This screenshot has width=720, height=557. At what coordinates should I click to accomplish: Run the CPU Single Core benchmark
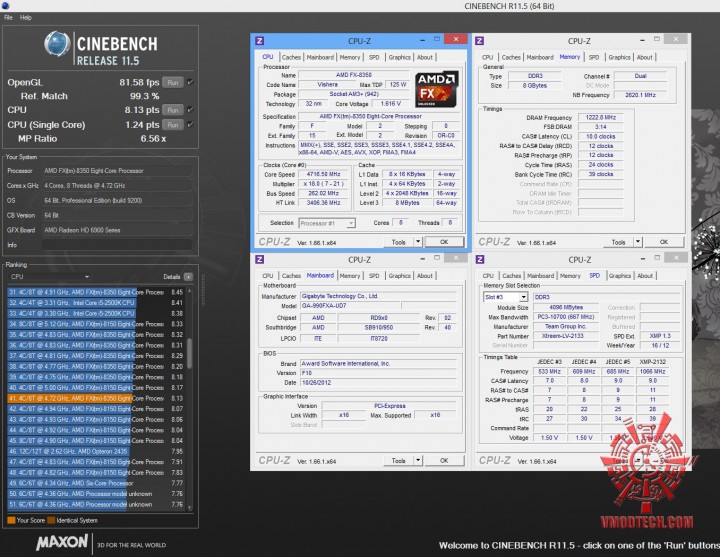173,125
